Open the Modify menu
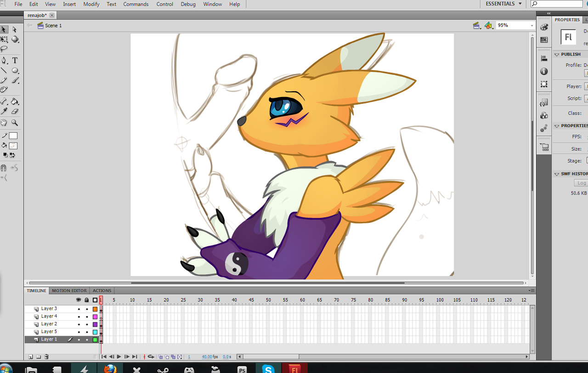Screen dimensions: 588x373 click(91, 4)
